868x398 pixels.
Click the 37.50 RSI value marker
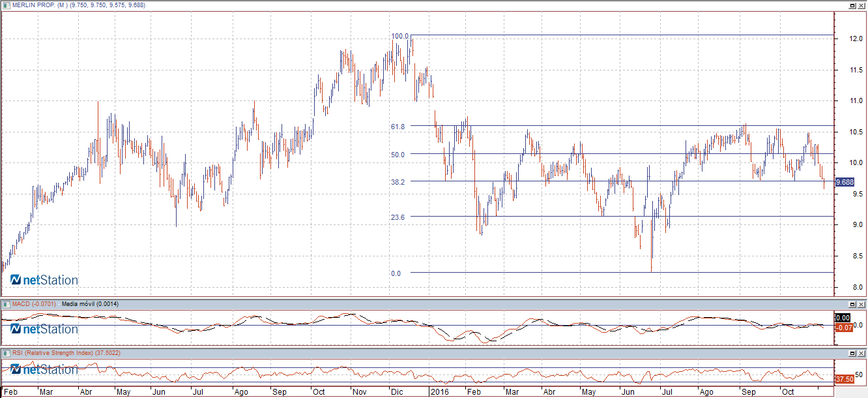point(844,379)
